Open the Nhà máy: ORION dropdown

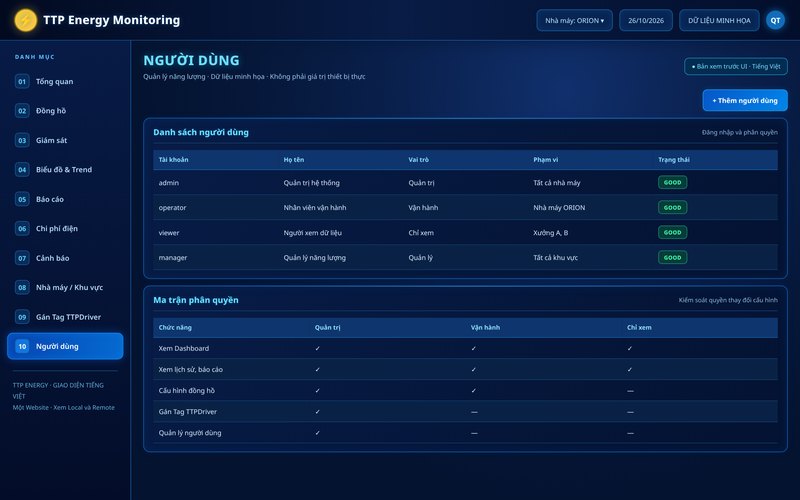coord(574,20)
